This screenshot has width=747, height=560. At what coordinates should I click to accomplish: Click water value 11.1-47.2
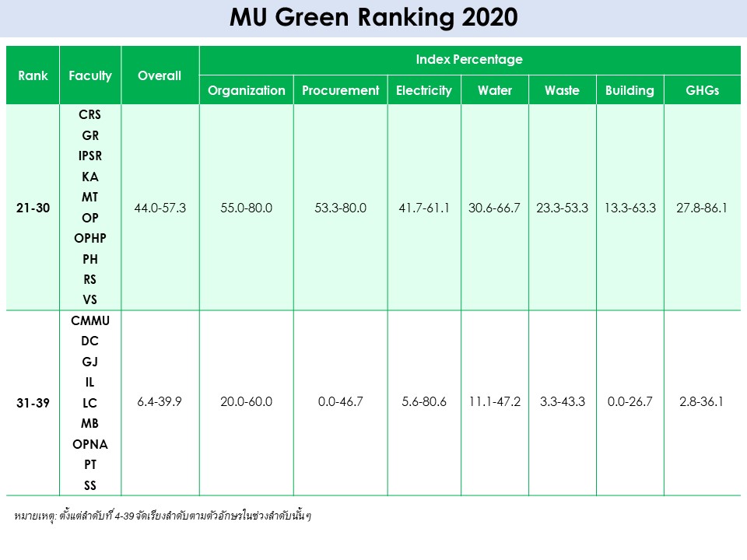pyautogui.click(x=495, y=401)
